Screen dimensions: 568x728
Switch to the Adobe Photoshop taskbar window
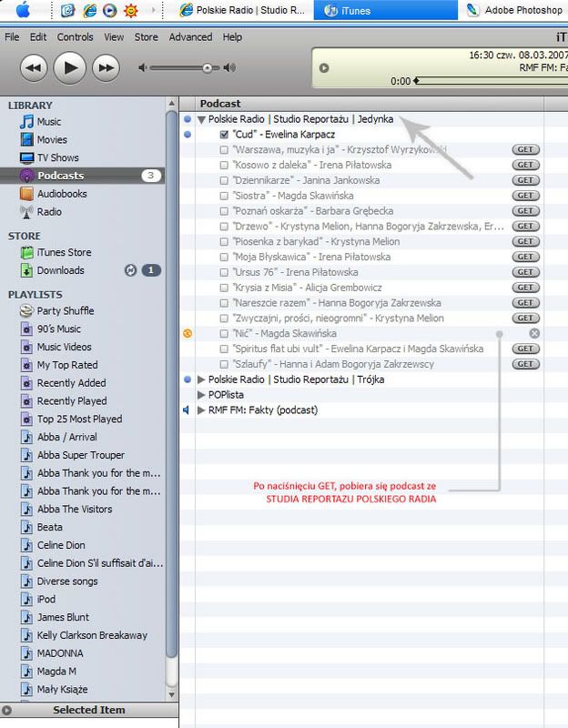[515, 10]
